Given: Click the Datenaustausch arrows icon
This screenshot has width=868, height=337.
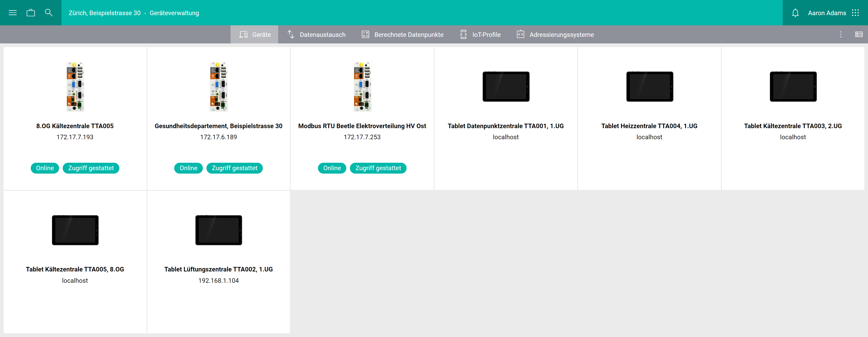Looking at the screenshot, I should click(291, 34).
